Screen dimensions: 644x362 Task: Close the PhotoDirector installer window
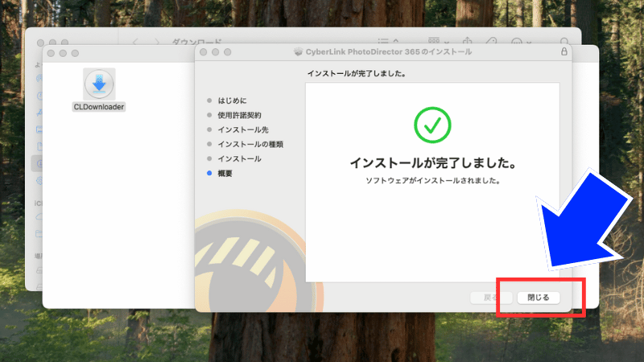click(x=204, y=52)
